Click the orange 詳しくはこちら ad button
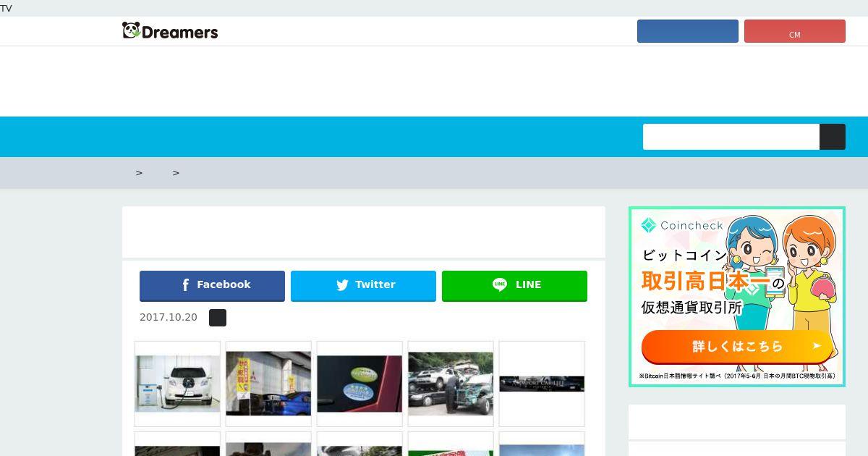 (737, 346)
